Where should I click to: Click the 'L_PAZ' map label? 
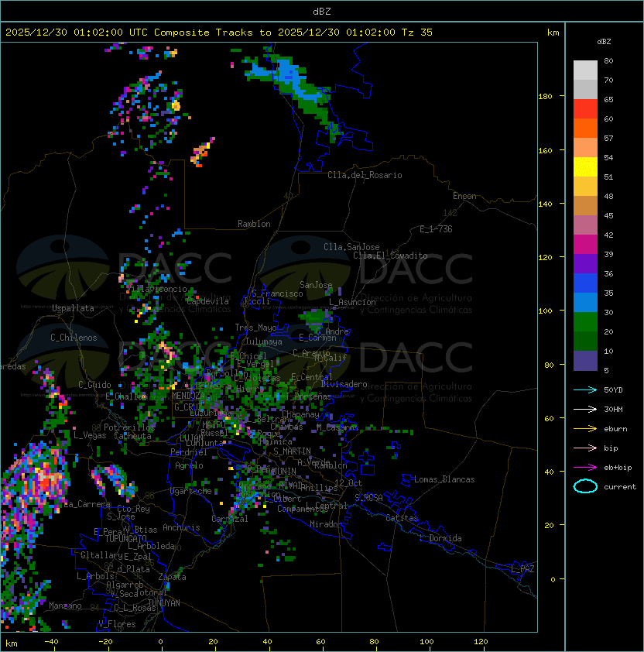click(x=522, y=569)
